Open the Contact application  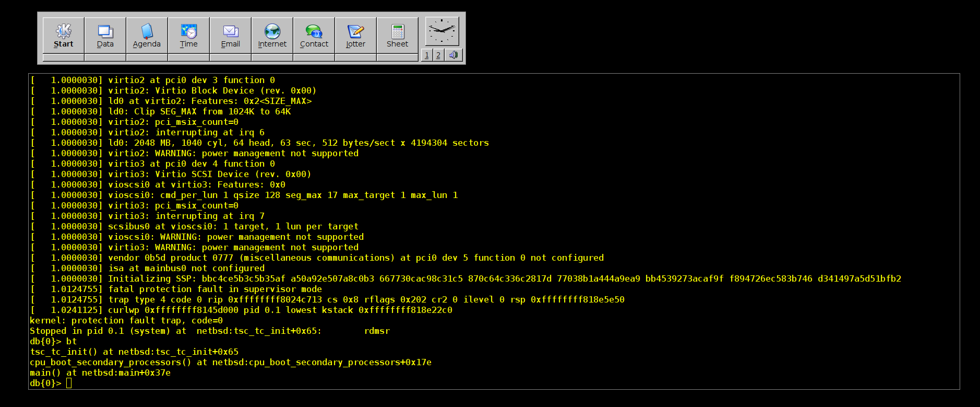[314, 36]
